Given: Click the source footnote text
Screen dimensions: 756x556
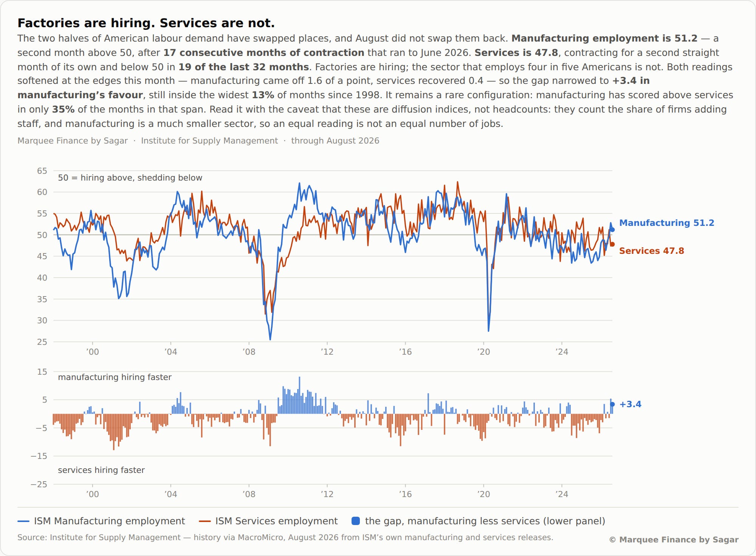Looking at the screenshot, I should click(x=285, y=537).
